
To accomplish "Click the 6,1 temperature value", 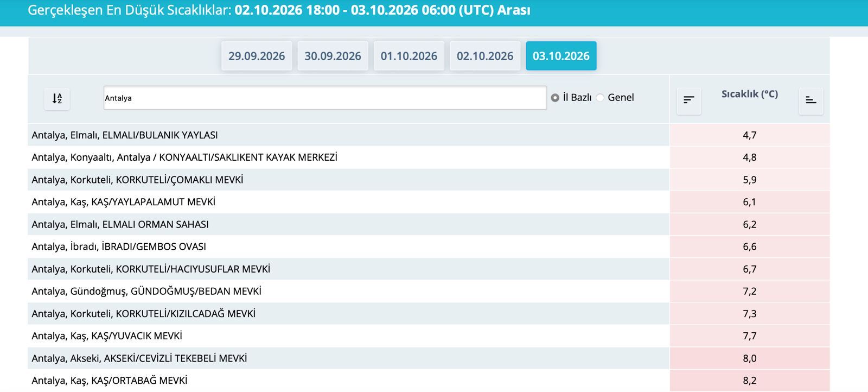I will pyautogui.click(x=750, y=202).
